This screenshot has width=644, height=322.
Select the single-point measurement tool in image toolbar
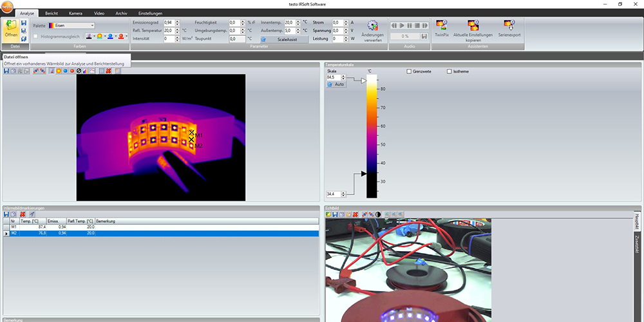click(x=52, y=71)
